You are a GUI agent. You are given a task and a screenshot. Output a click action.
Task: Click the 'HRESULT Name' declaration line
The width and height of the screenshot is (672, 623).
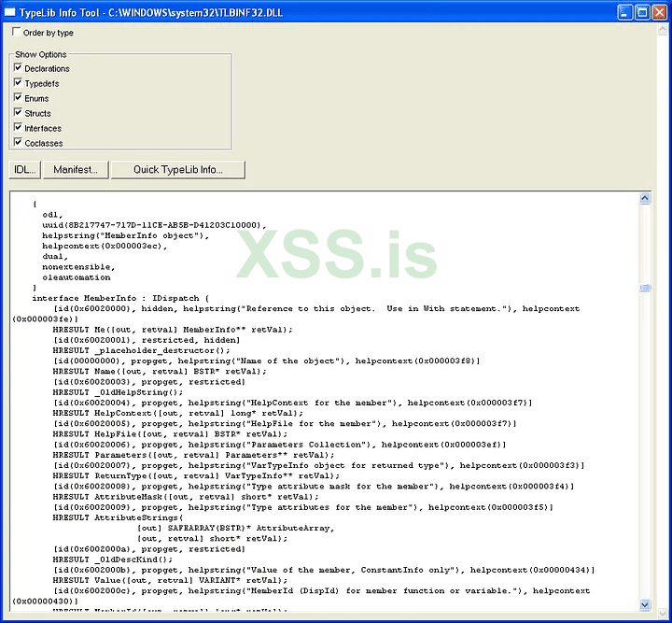point(160,372)
